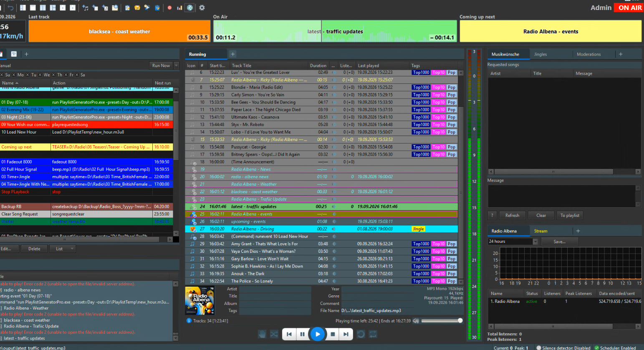Open the mixer sliders panel tab icon

[x=14, y=54]
